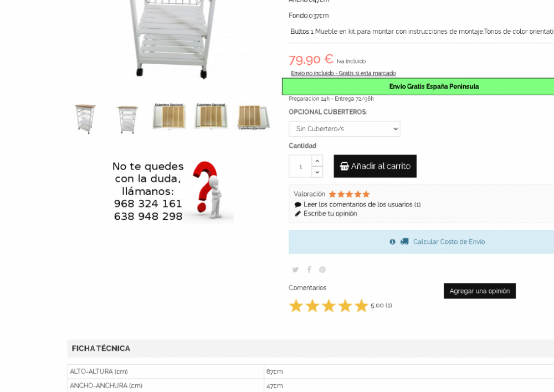Click the truck icon in shipping banner
Image resolution: width=554 pixels, height=392 pixels.
(x=404, y=241)
